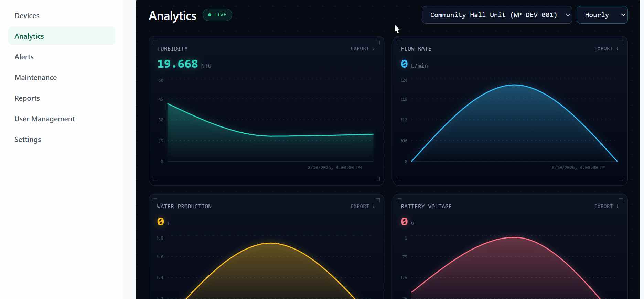Expand the Community Hall Unit device dropdown
Image resolution: width=644 pixels, height=299 pixels.
[497, 15]
